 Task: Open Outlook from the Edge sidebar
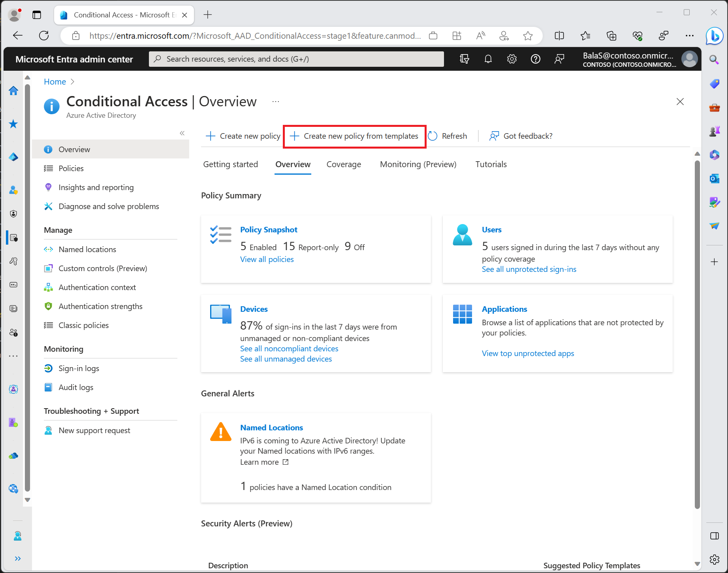point(714,179)
